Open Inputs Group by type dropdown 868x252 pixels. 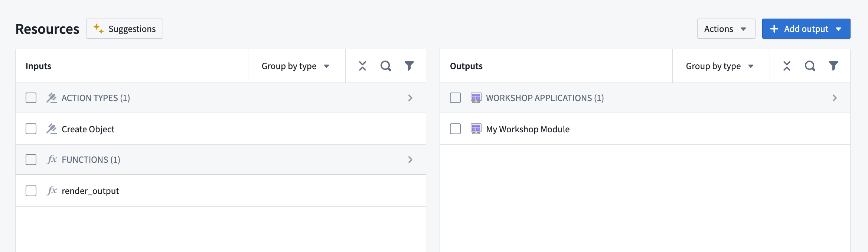pos(296,66)
